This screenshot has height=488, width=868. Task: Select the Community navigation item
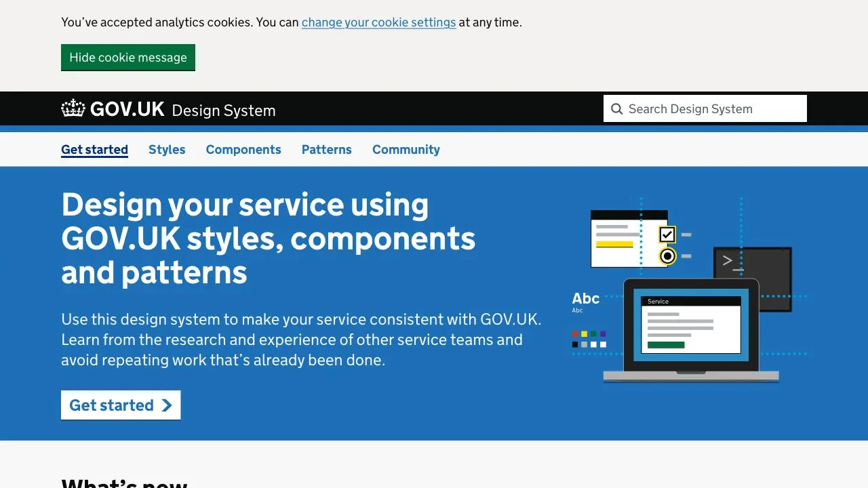pyautogui.click(x=406, y=150)
